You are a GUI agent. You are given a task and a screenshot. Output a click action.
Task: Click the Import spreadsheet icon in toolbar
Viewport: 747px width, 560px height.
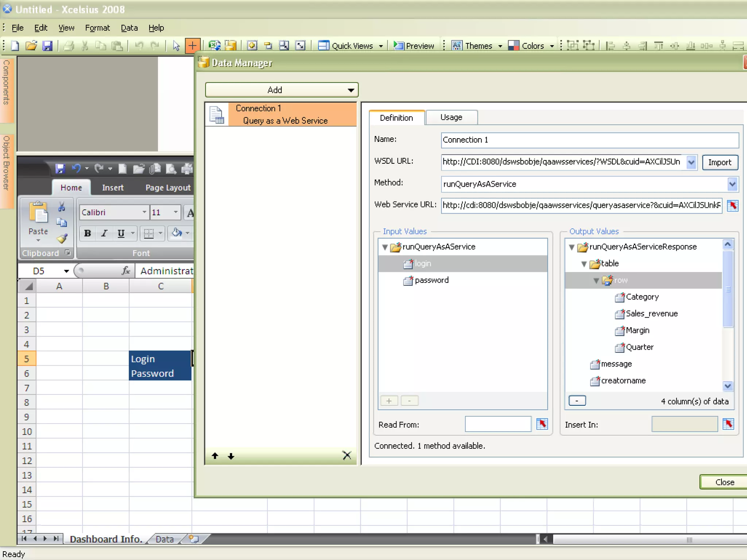coord(214,46)
